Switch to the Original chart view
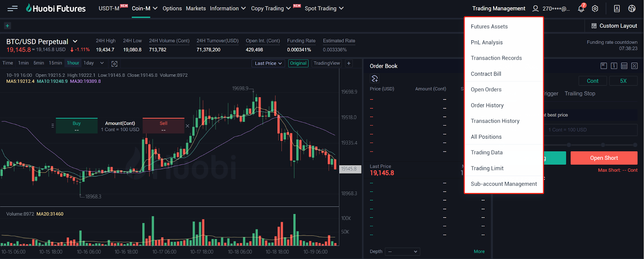Image resolution: width=644 pixels, height=259 pixels. tap(298, 63)
